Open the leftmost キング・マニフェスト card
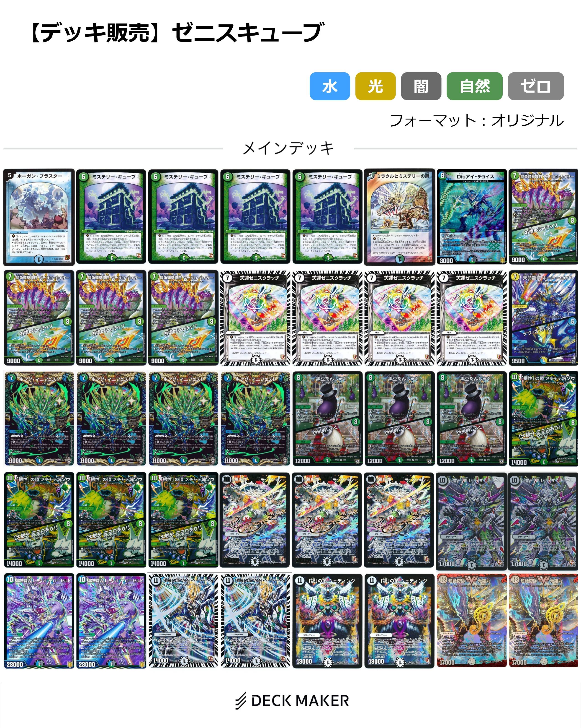Viewport: 581px width, 728px height. (39, 419)
